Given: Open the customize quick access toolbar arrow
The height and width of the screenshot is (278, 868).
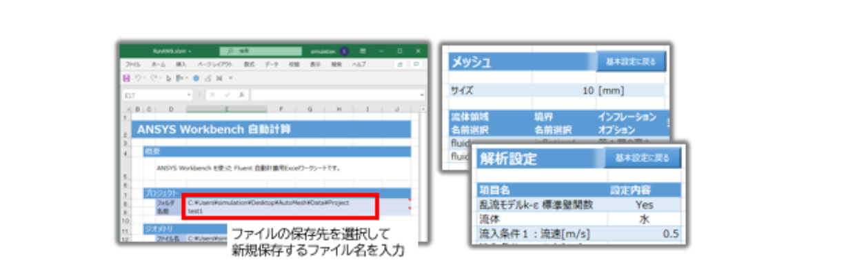Looking at the screenshot, I should click(x=230, y=78).
